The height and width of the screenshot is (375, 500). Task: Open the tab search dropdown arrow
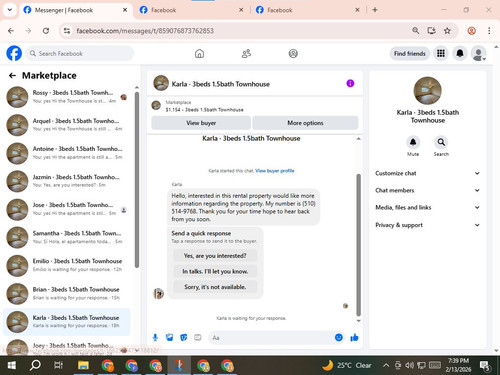tap(10, 10)
